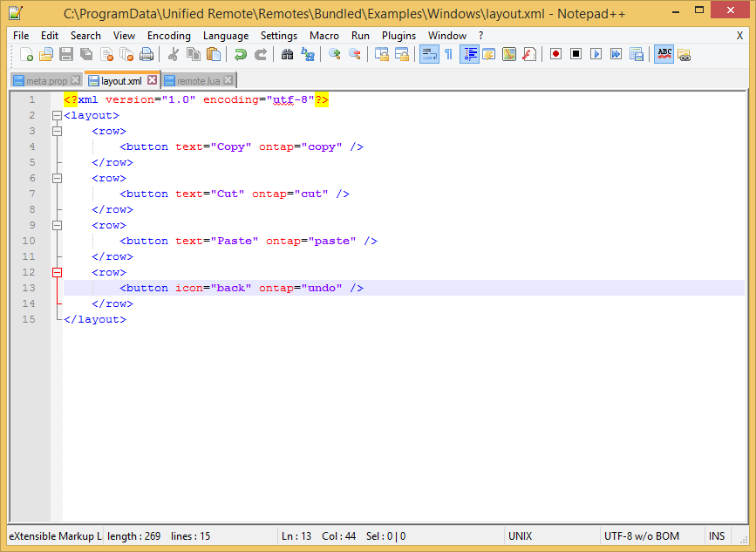Open the Macro menu
Viewport: 756px width, 552px height.
(324, 36)
